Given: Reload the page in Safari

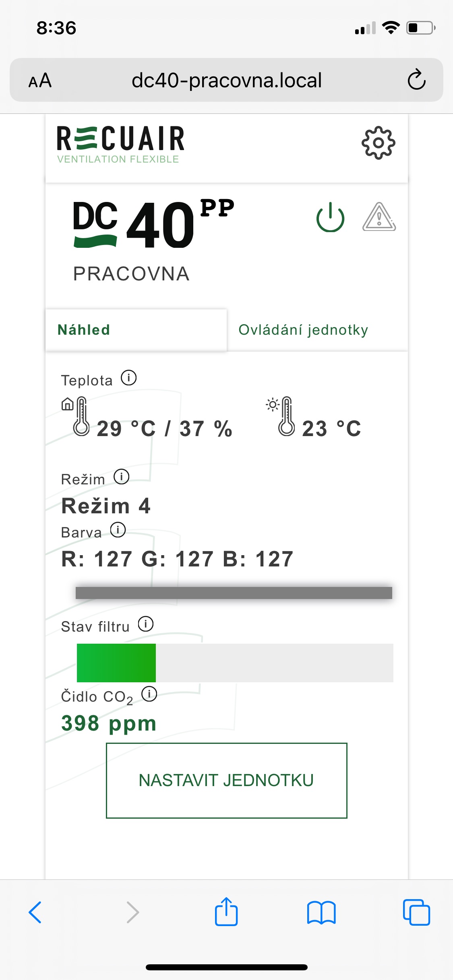Looking at the screenshot, I should pyautogui.click(x=416, y=80).
